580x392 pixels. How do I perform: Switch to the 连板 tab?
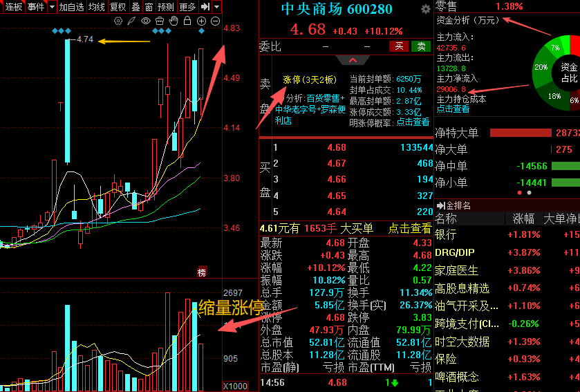[x=14, y=7]
